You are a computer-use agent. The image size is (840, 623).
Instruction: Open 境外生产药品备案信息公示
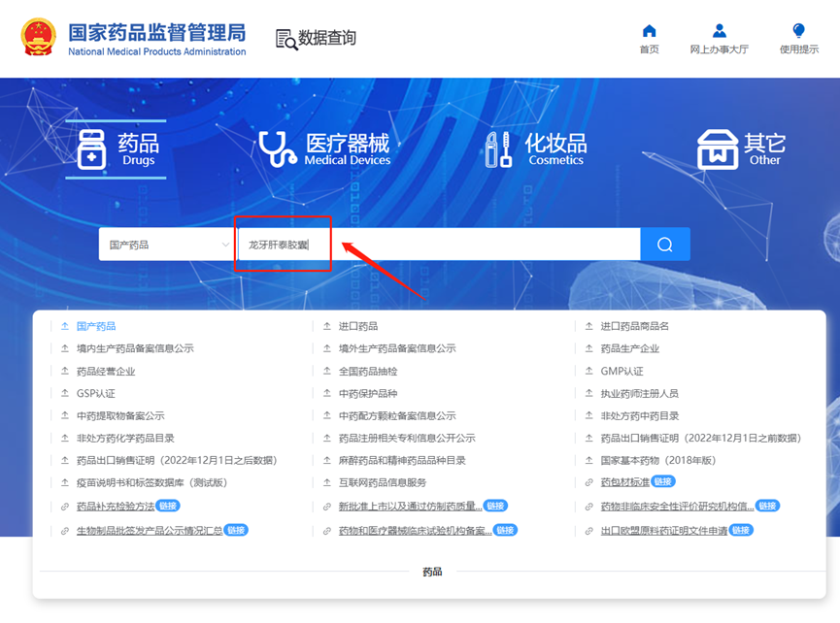point(397,349)
